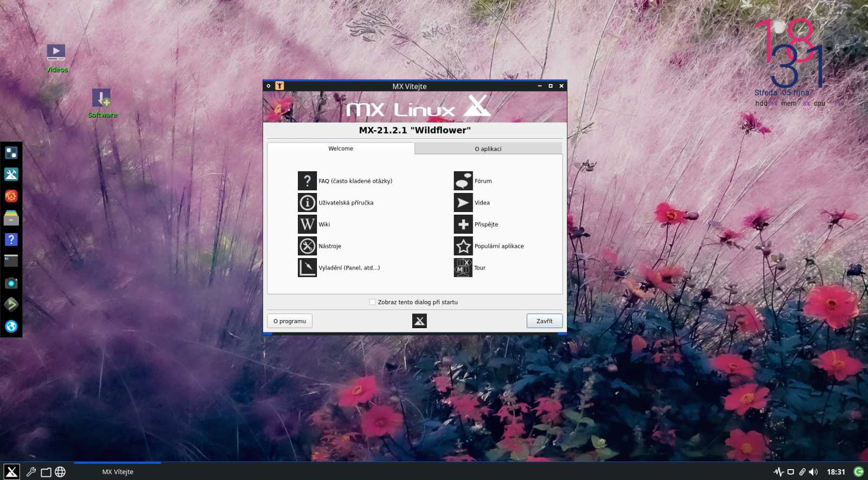Click the Nástroje label text
This screenshot has height=480, width=868.
(x=330, y=246)
